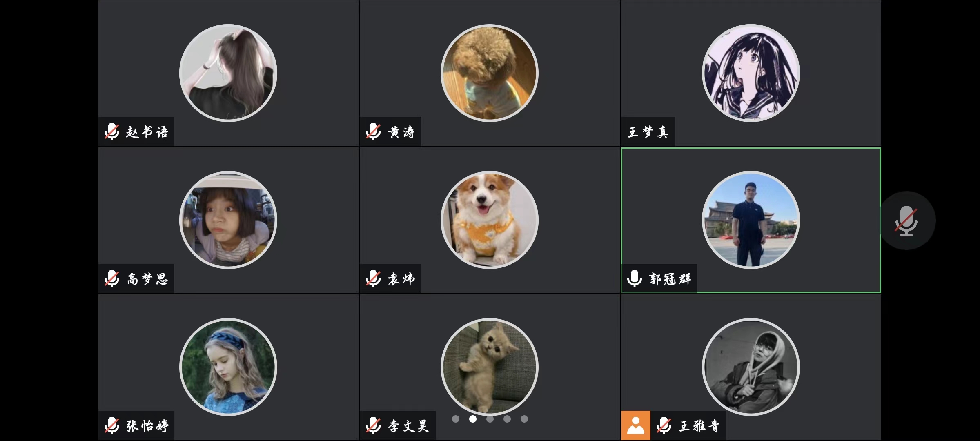Jump to the last page dot indicator
Viewport: 980px width, 441px height.
point(524,419)
